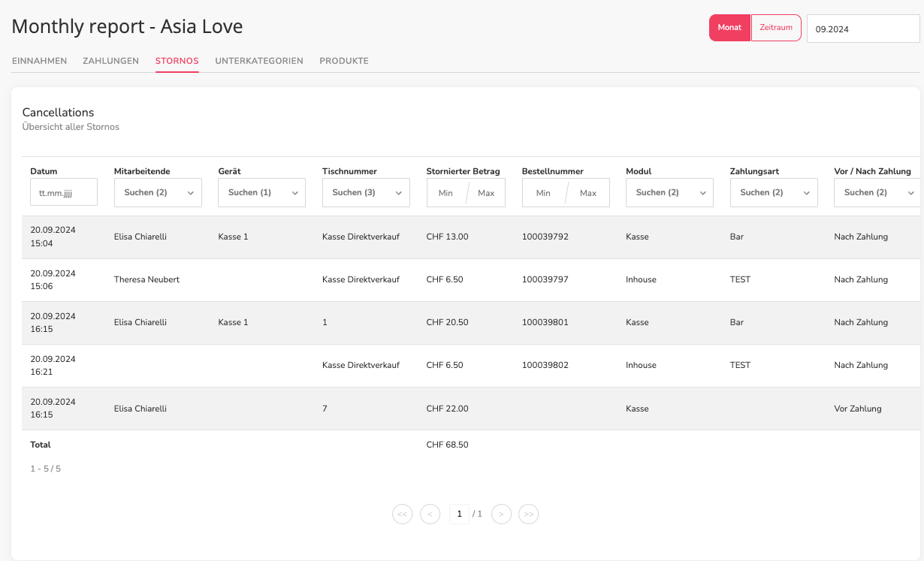Screen dimensions: 924x561
Task: Open the Modul filter dropdown
Action: [x=669, y=192]
